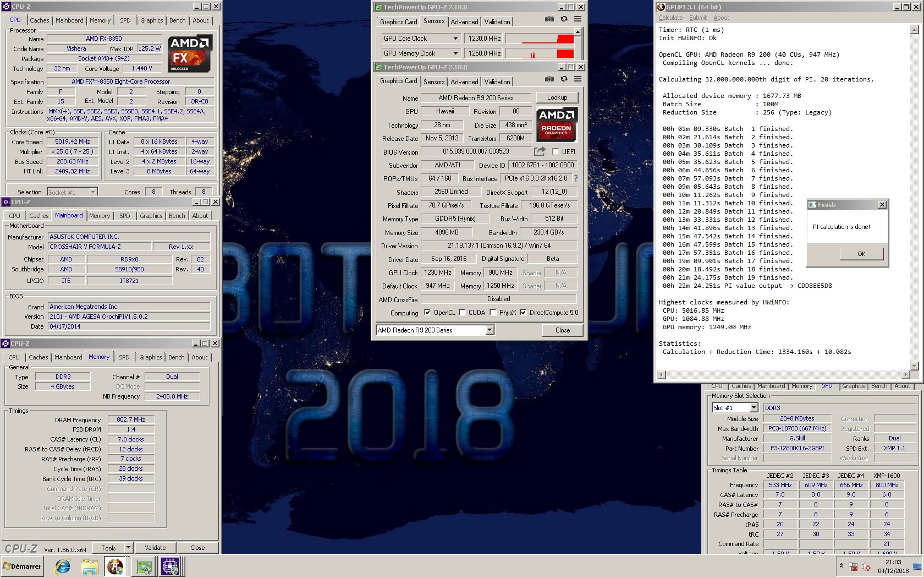Open CPU-Z Tools dropdown arrow
Screen dimensions: 924x578
[x=128, y=548]
